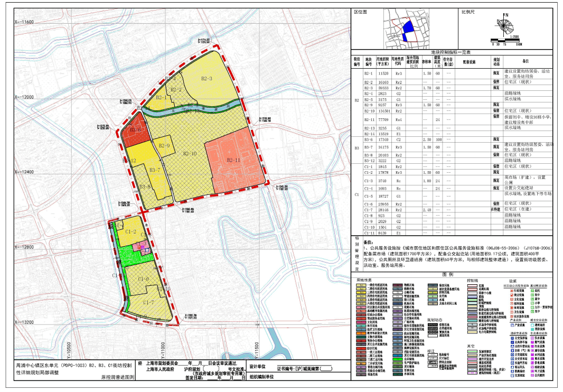Click the 图例 legend heading
Screen dimensions: 563x392
[448, 274]
